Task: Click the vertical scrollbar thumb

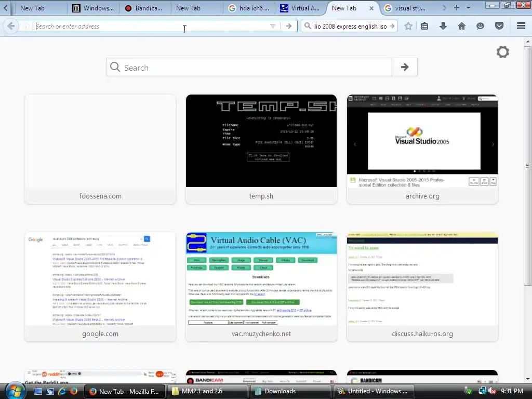Action: (x=528, y=166)
